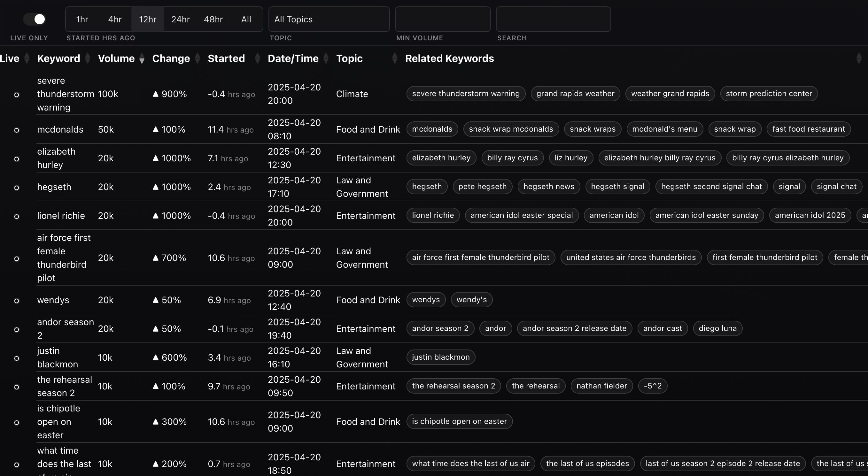Click the 700% change arrow for thunderbird pilot

(155, 258)
